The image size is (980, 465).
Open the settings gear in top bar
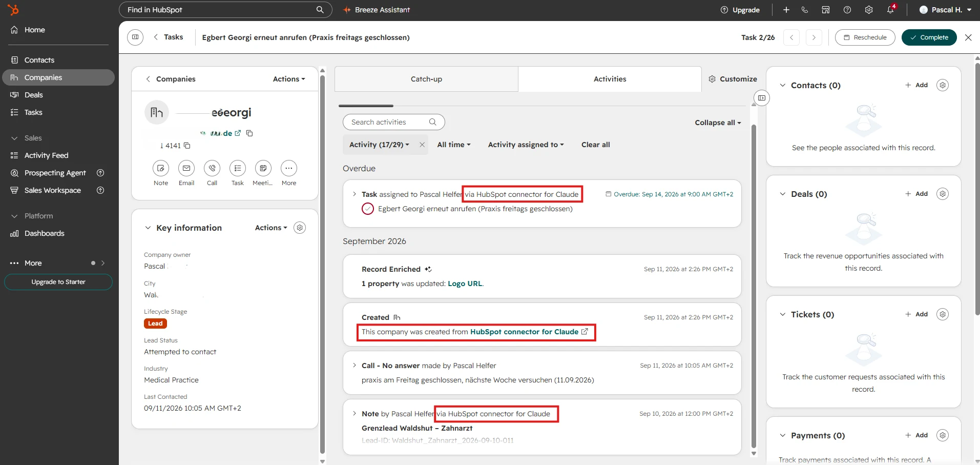point(869,10)
